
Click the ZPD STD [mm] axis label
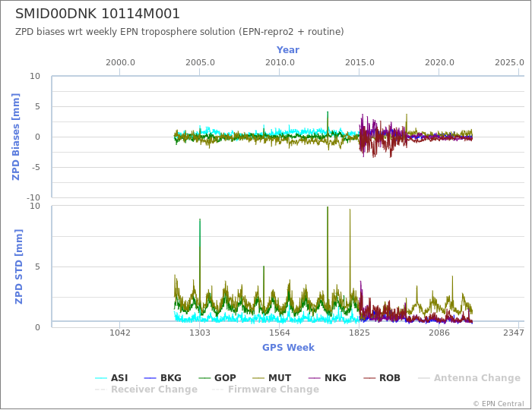click(x=18, y=266)
